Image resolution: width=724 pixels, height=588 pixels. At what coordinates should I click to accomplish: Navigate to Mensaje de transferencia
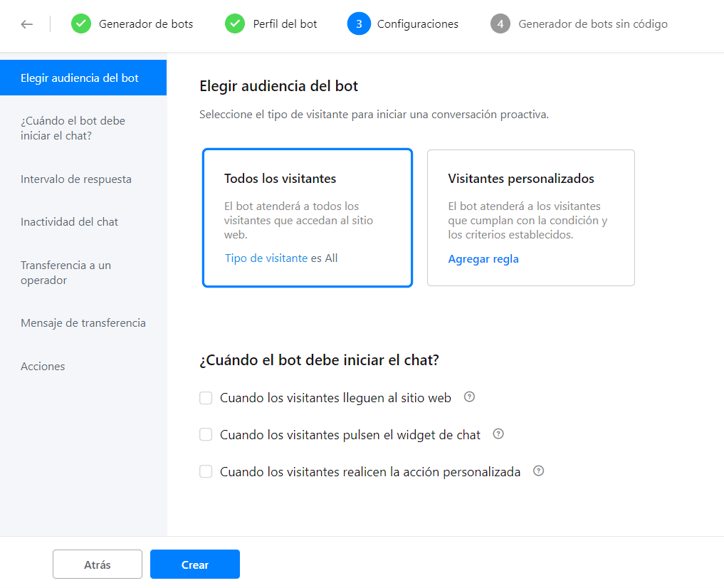pyautogui.click(x=83, y=322)
